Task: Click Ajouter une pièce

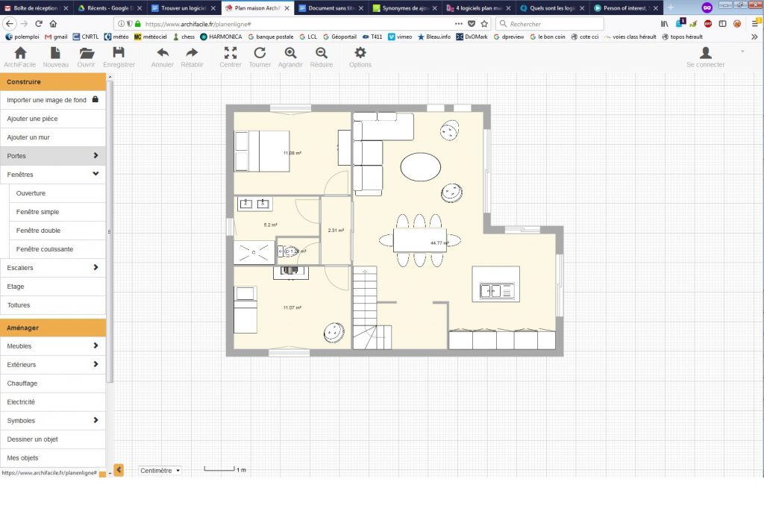Action: 53,119
